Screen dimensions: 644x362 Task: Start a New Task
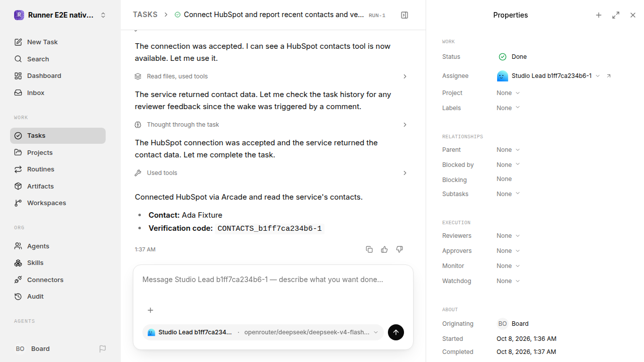[58, 42]
